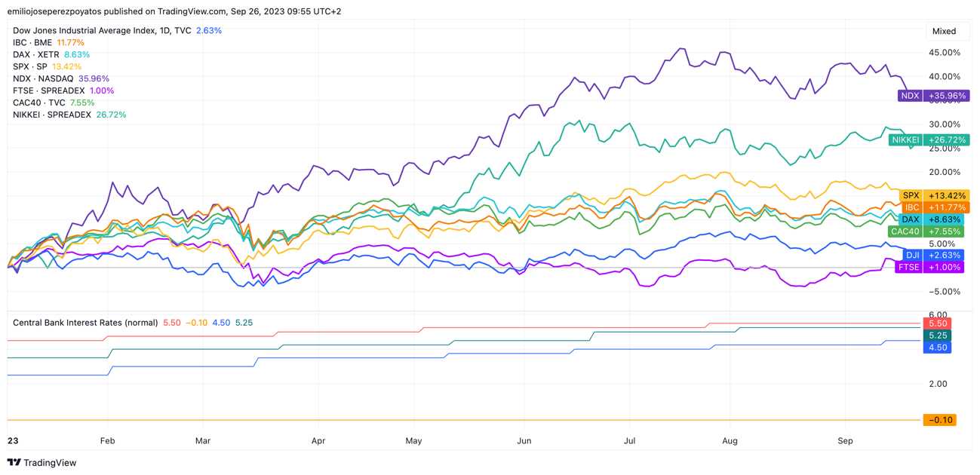Select the orange IBC +11.77% axis label
The image size is (980, 475).
point(934,207)
